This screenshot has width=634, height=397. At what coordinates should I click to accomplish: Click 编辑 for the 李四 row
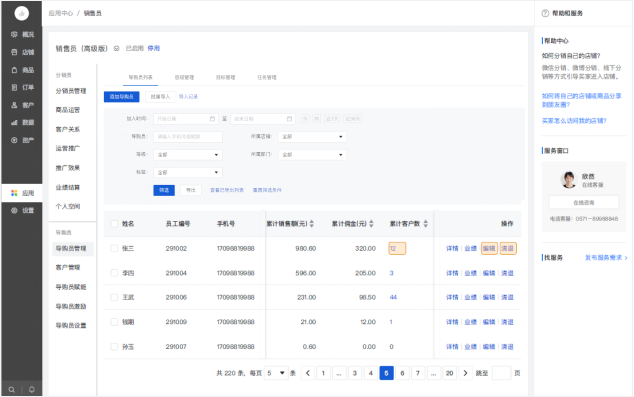pos(489,273)
